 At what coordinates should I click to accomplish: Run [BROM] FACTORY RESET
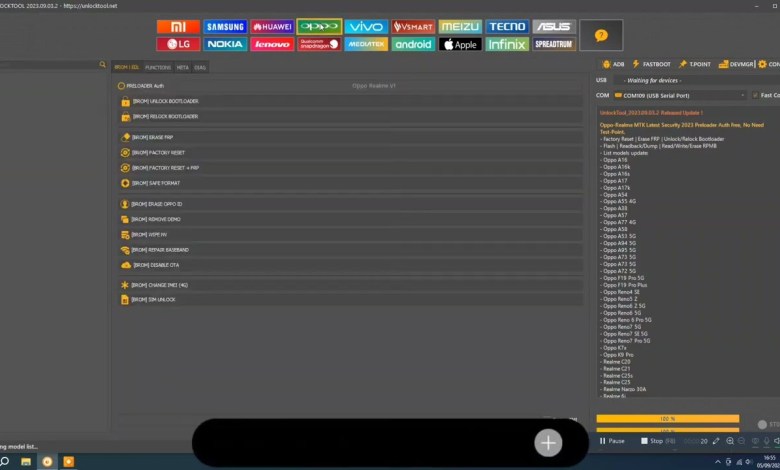(350, 153)
